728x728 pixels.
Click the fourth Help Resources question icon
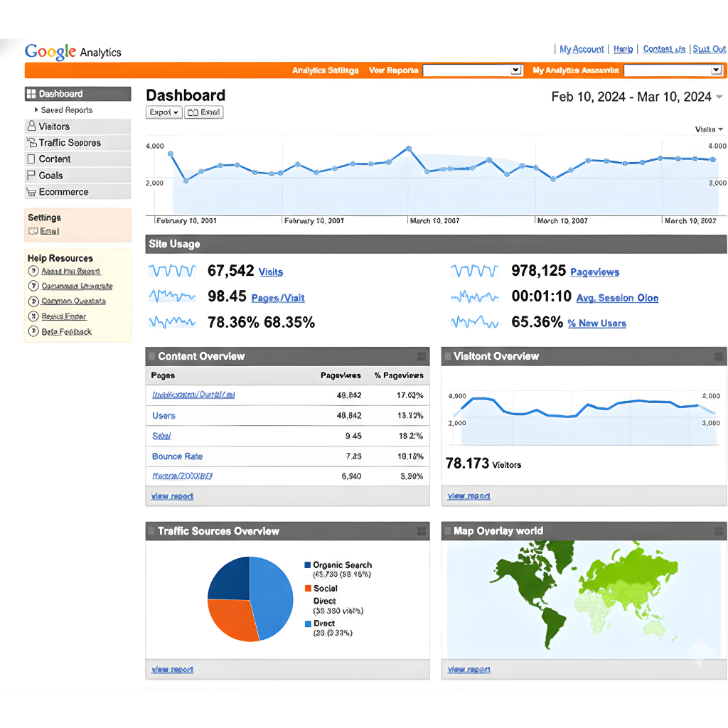[x=33, y=316]
